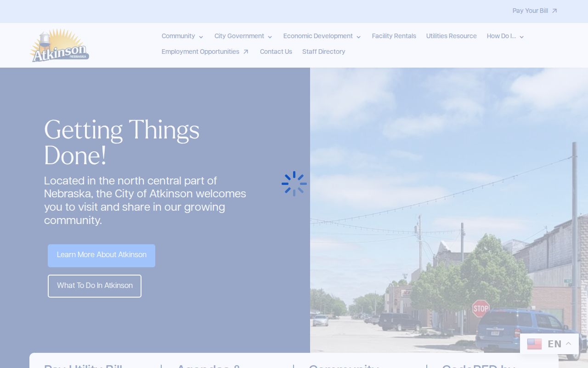Viewport: 588px width, 368px height.
Task: Expand the Economic Development chevron
Action: (358, 37)
